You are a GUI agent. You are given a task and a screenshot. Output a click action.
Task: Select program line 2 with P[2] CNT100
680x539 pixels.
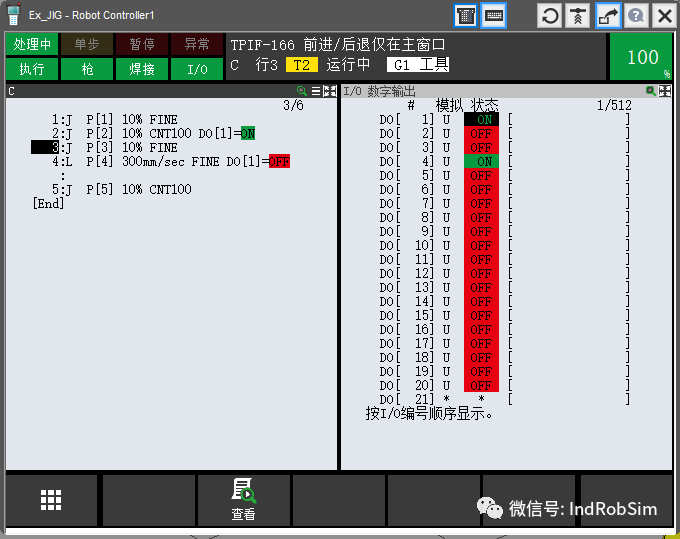point(153,133)
